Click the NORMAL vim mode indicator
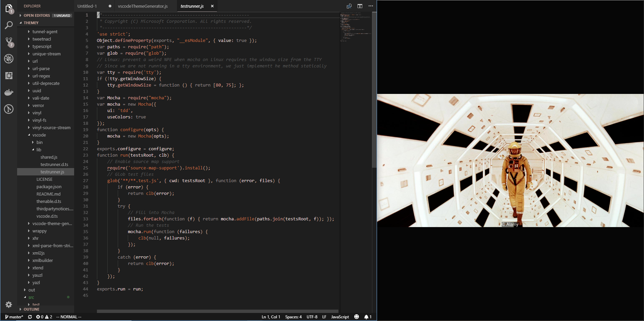This screenshot has width=644, height=321. point(69,317)
